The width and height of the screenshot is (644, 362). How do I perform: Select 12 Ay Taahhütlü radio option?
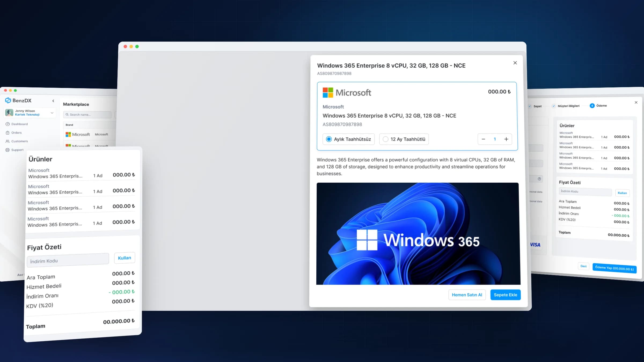point(404,139)
